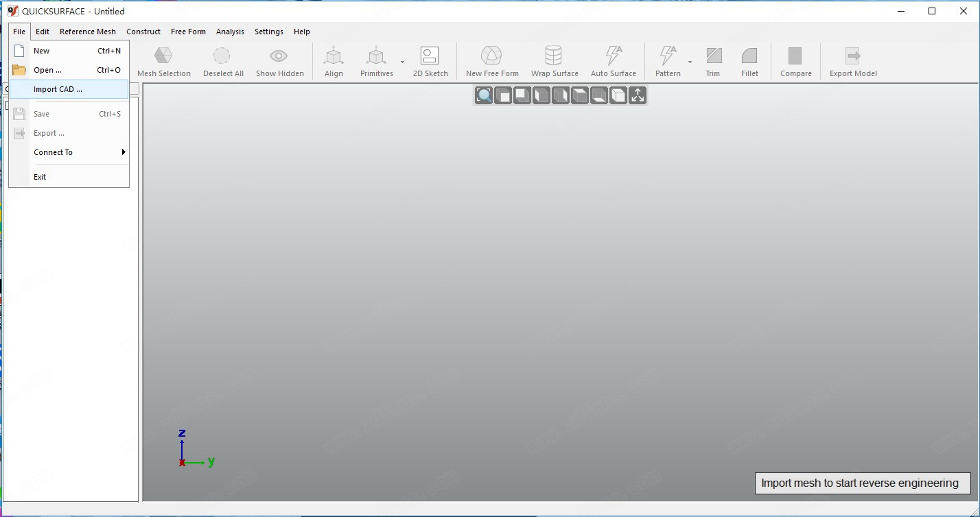Expand the Pattern dropdown arrow

click(x=690, y=62)
